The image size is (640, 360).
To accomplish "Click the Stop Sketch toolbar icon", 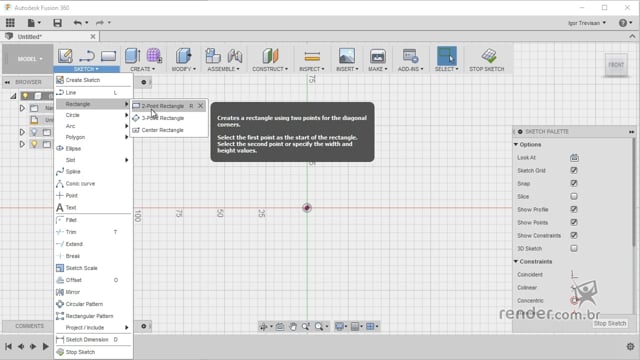I will pyautogui.click(x=489, y=56).
